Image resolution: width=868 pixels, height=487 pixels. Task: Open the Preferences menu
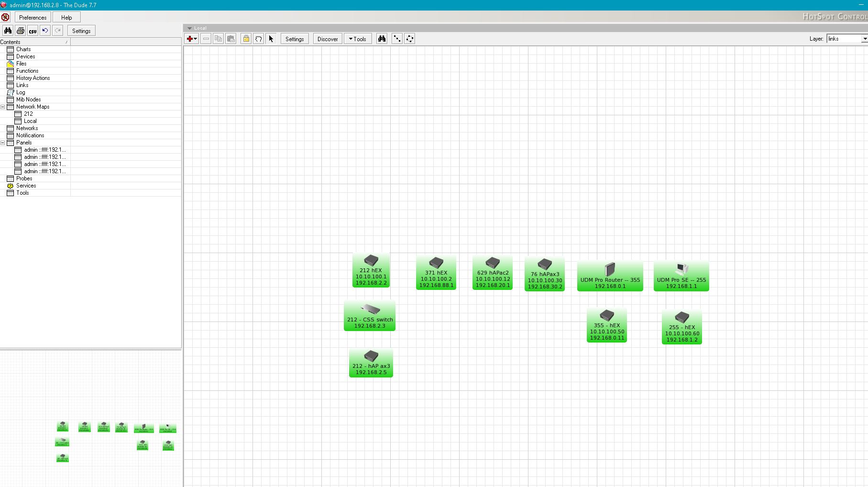click(33, 17)
